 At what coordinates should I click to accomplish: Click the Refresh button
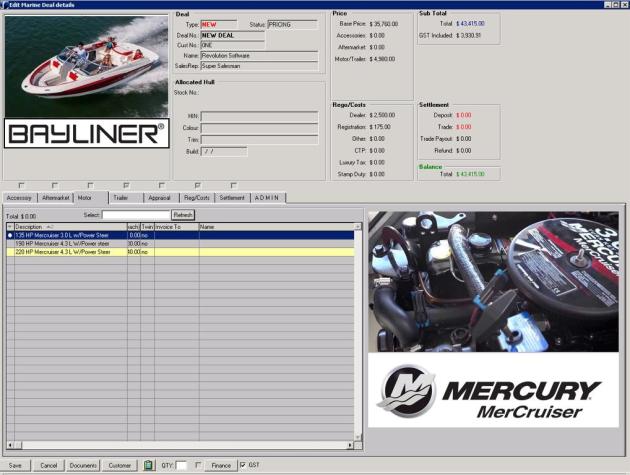(x=183, y=215)
